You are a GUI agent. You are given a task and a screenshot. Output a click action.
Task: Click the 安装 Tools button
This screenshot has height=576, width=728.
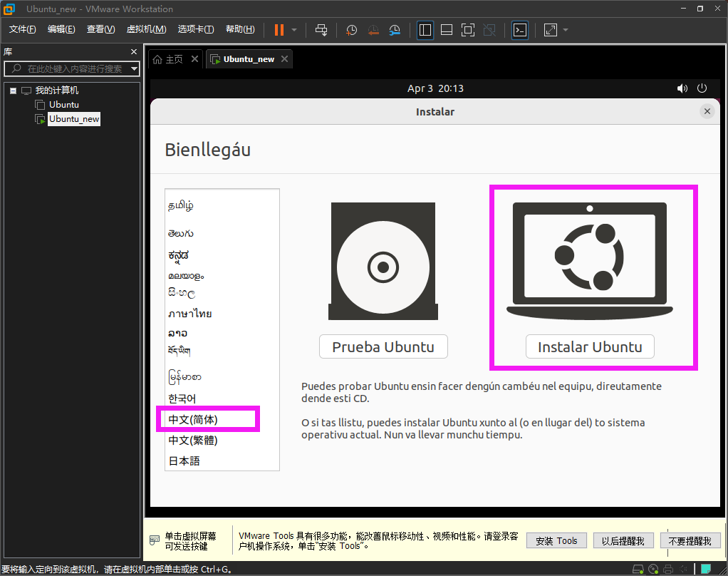click(556, 540)
